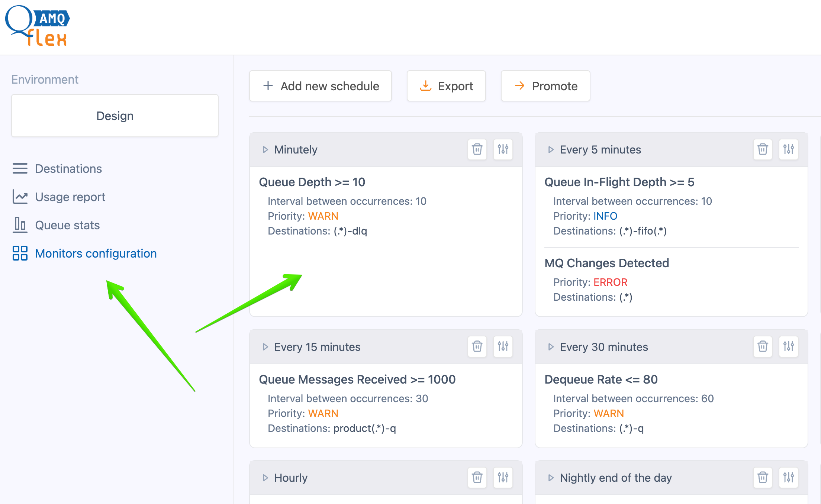Click trash icon on Every 5 minutes
This screenshot has width=821, height=504.
point(763,149)
